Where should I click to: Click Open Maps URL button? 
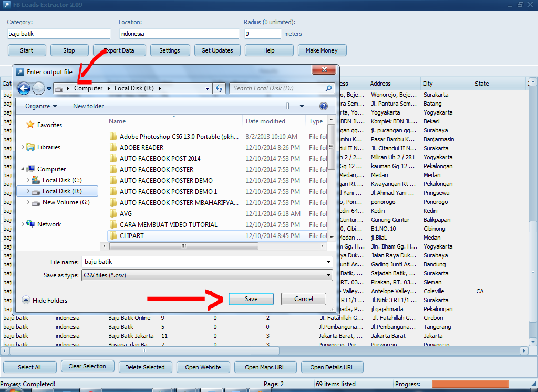265,367
